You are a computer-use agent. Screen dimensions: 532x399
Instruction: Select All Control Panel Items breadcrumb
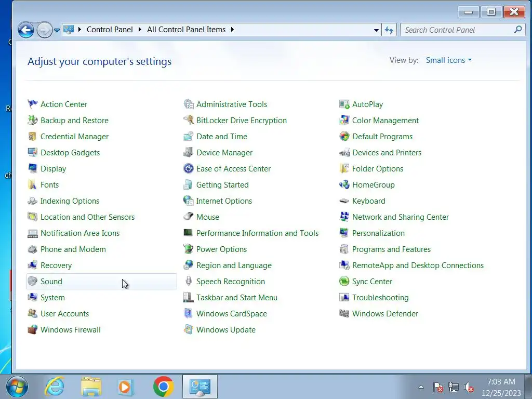187,30
